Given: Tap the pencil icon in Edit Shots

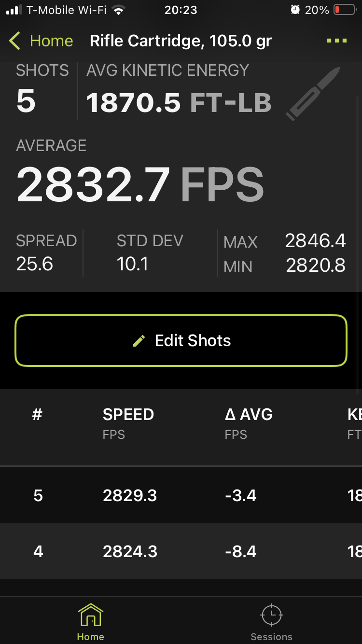Looking at the screenshot, I should [x=139, y=341].
